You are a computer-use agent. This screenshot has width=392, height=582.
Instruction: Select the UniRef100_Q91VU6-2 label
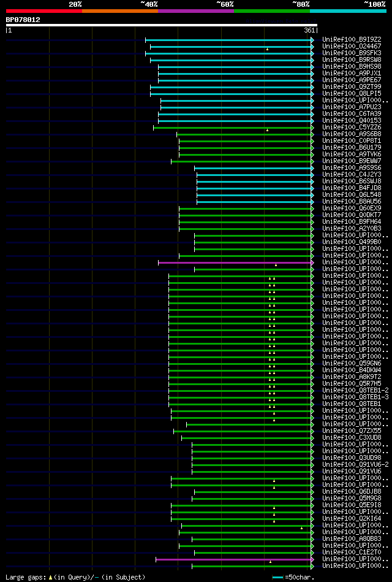356,464
